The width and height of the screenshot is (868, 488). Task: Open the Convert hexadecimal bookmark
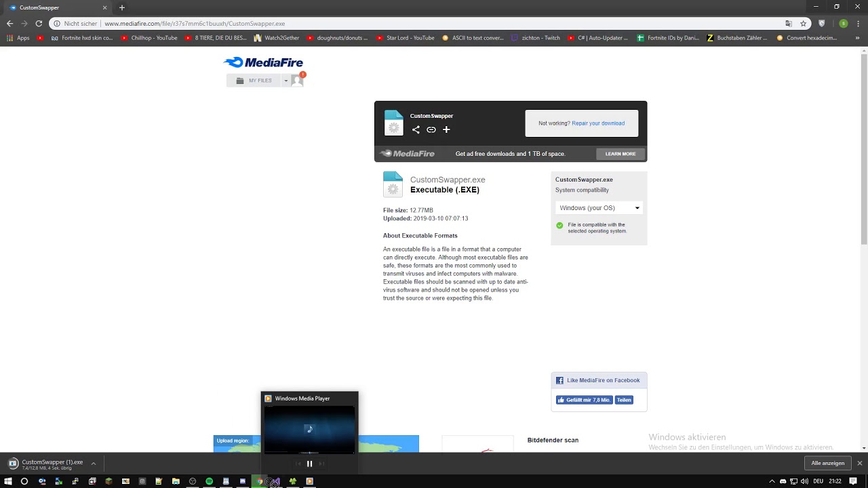807,38
